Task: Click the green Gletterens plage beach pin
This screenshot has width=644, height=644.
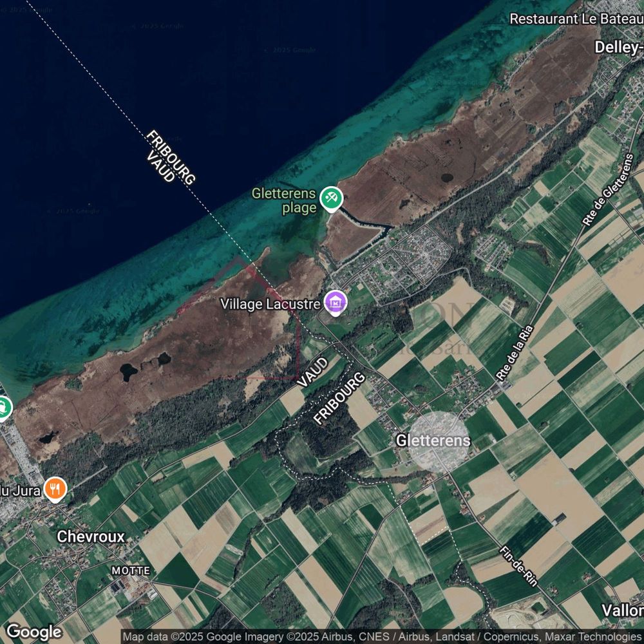Action: [x=332, y=198]
